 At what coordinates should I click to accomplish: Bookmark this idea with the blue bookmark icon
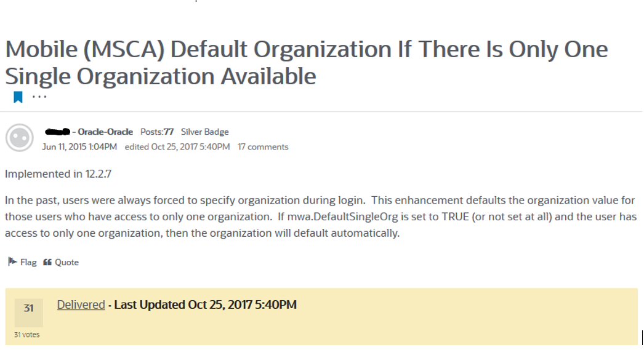tap(18, 97)
